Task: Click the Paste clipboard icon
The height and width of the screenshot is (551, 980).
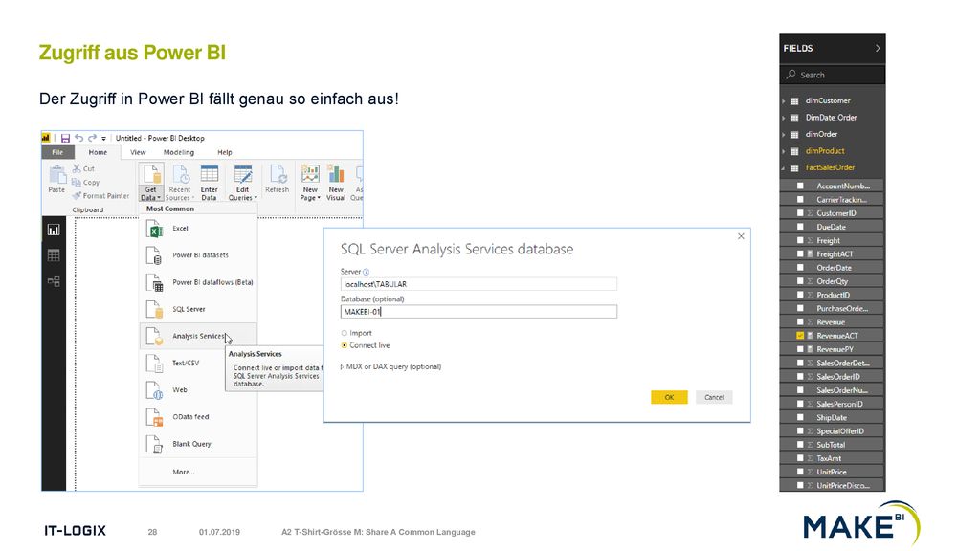Action: (x=56, y=175)
